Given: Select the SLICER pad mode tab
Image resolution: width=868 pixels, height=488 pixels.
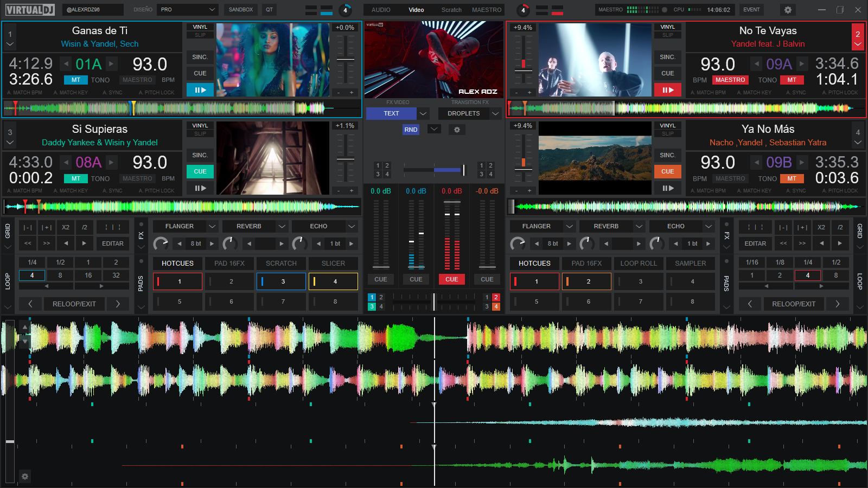Looking at the screenshot, I should (x=333, y=263).
